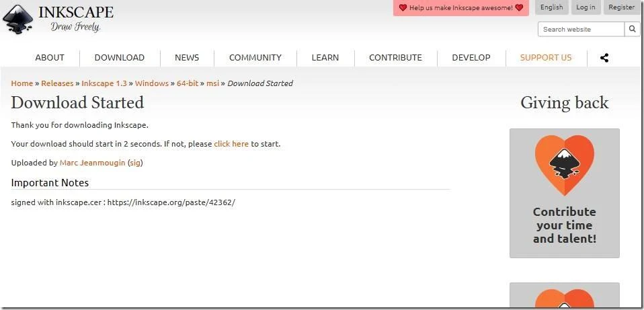Image resolution: width=644 pixels, height=310 pixels.
Task: Click the search magnifier icon button
Action: [632, 29]
